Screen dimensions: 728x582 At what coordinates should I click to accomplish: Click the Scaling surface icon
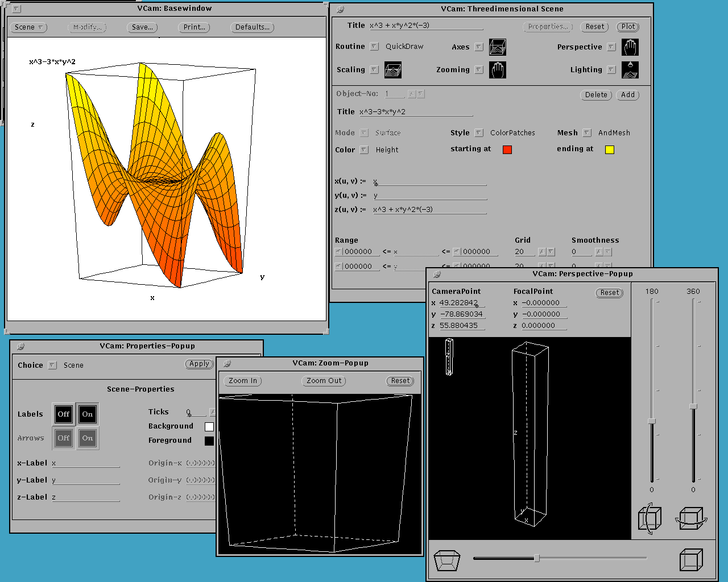click(x=393, y=70)
